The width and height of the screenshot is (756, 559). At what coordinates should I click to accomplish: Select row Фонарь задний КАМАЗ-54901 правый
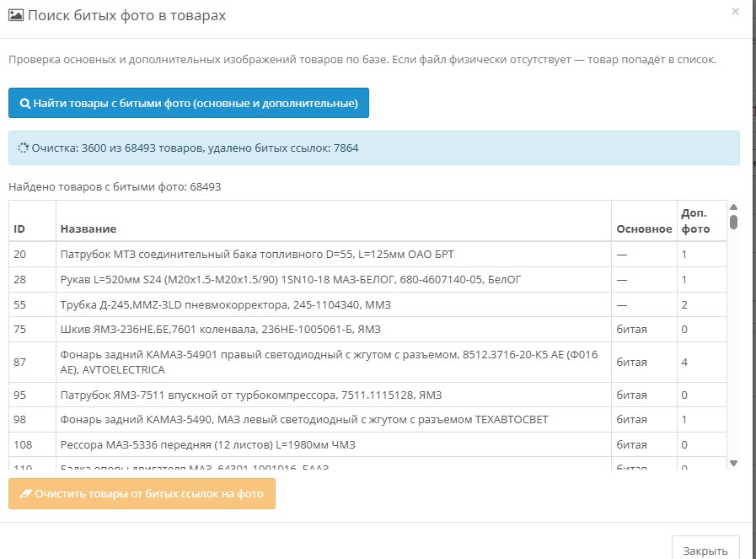[x=329, y=362]
